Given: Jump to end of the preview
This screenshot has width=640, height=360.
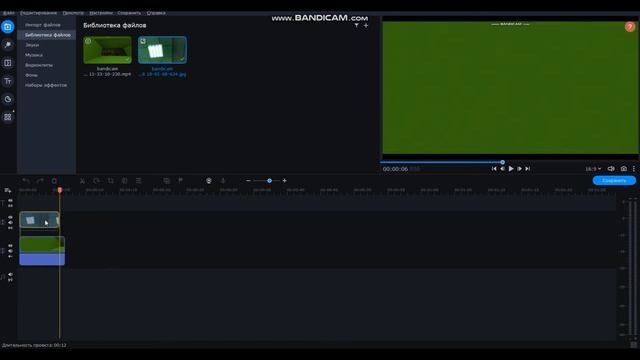Looking at the screenshot, I should pyautogui.click(x=527, y=169).
